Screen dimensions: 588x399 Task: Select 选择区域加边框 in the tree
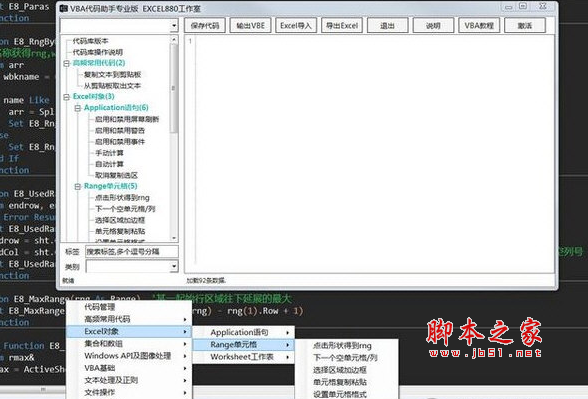(x=120, y=220)
